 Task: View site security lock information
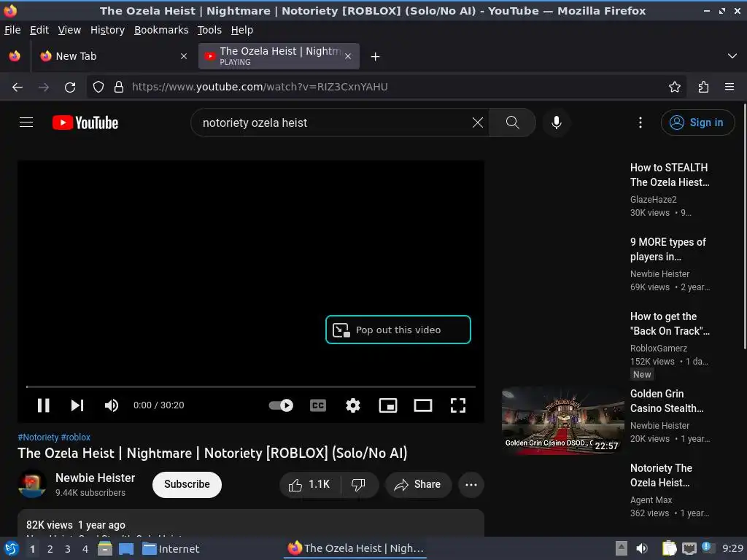point(119,87)
